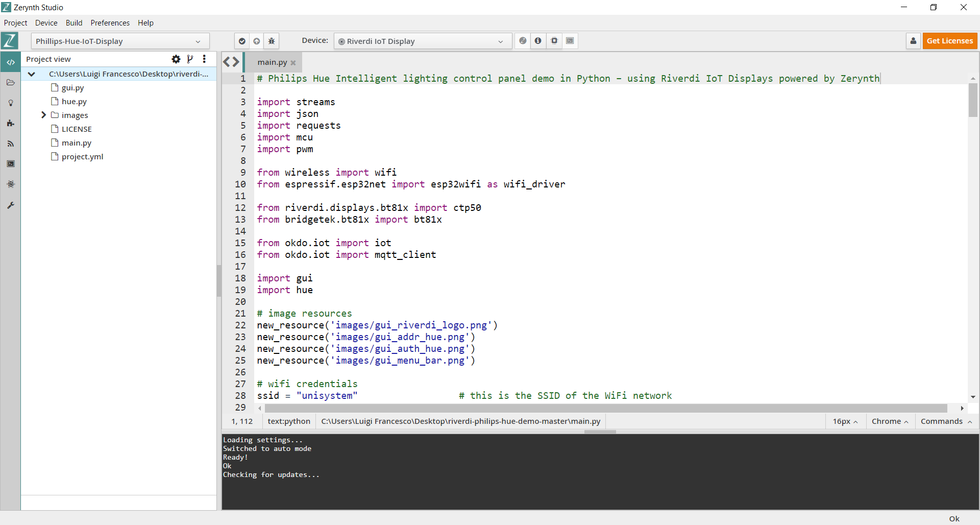Click the Ok status at bottom right
This screenshot has width=980, height=525.
pos(954,519)
